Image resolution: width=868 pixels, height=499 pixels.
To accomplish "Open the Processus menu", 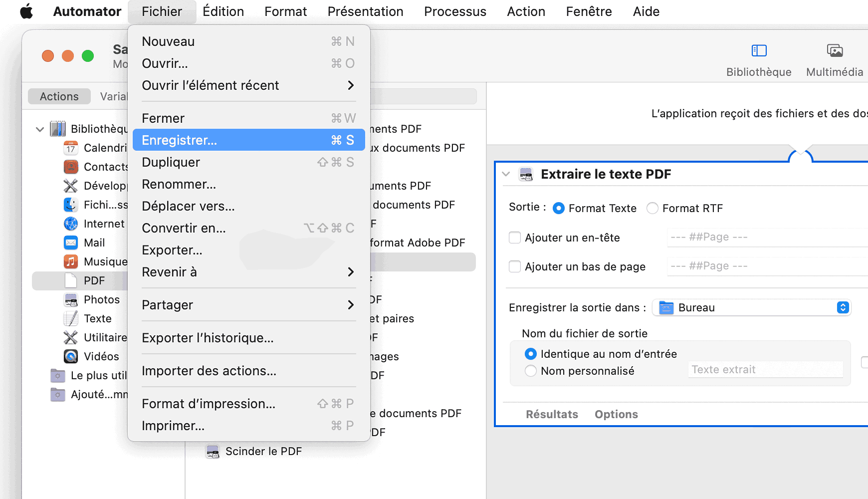I will pos(455,11).
